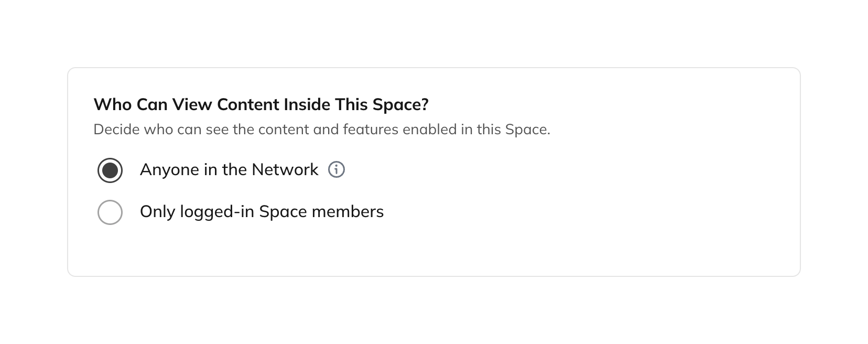Screen dimensions: 868x344
Task: Click the info icon beside Anyone in the Network
Action: pos(337,170)
